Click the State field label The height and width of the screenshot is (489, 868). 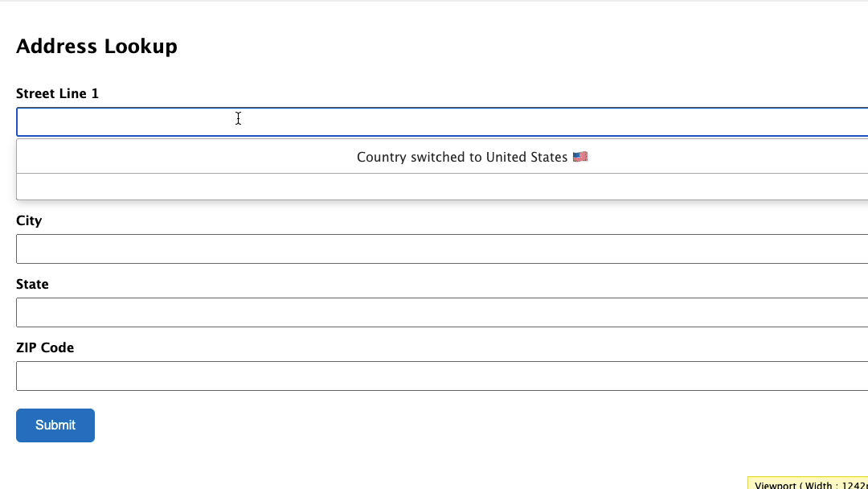(32, 284)
